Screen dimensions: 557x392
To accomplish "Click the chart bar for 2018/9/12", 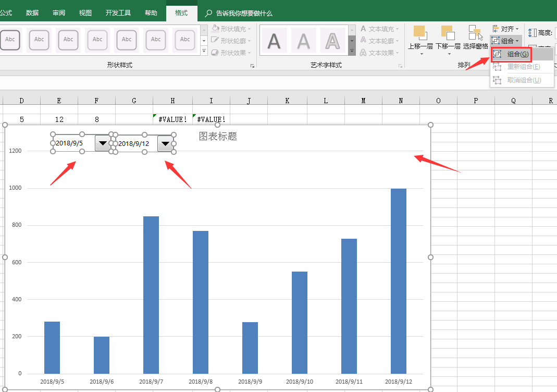I will (x=398, y=281).
